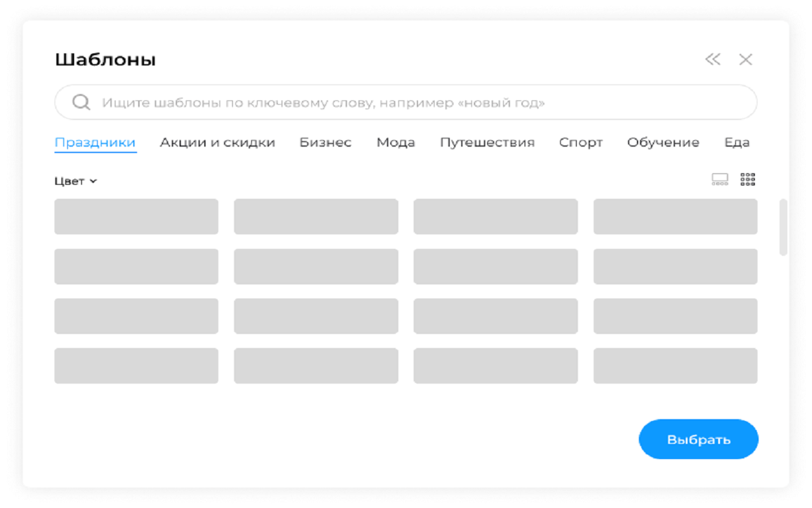812x508 pixels.
Task: Open the Праздники tab
Action: [95, 143]
